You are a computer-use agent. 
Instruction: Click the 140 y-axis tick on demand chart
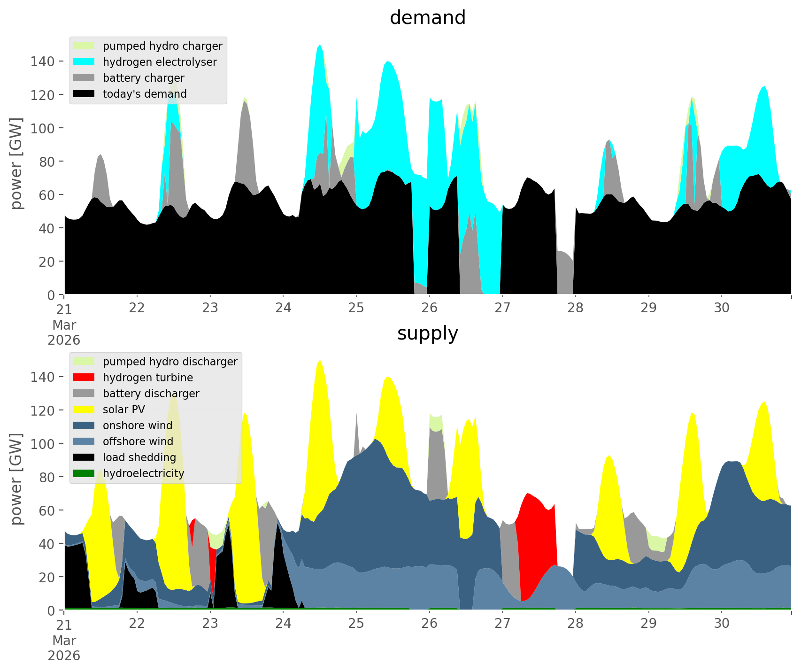pos(42,61)
